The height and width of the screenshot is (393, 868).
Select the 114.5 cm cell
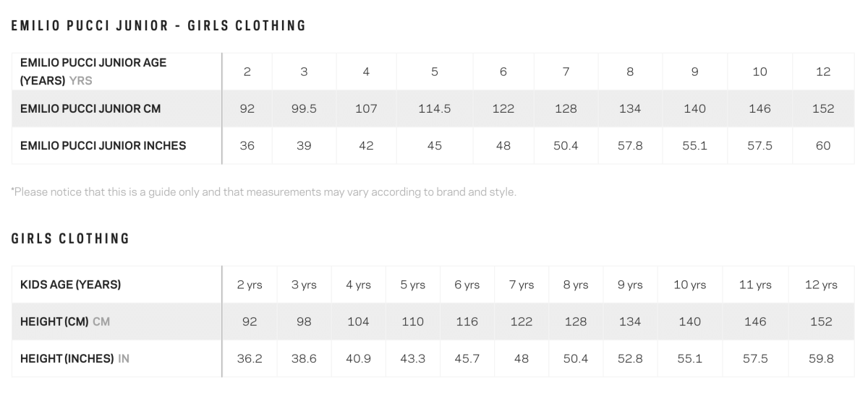point(435,108)
